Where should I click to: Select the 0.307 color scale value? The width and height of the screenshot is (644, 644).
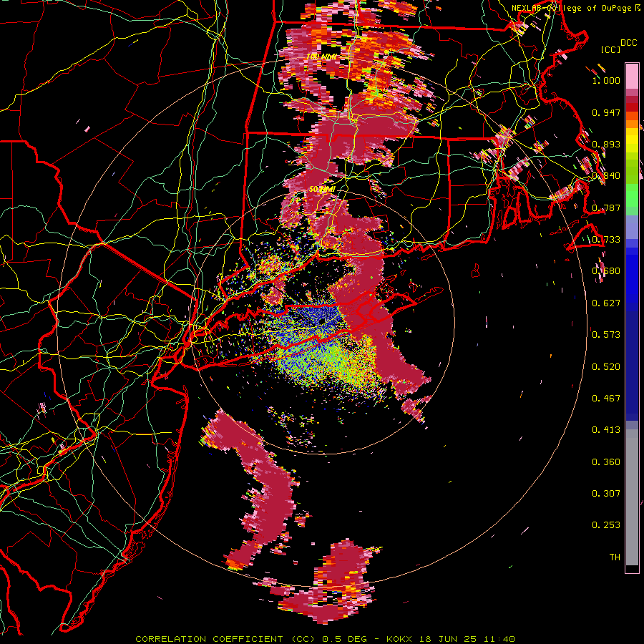pyautogui.click(x=606, y=493)
